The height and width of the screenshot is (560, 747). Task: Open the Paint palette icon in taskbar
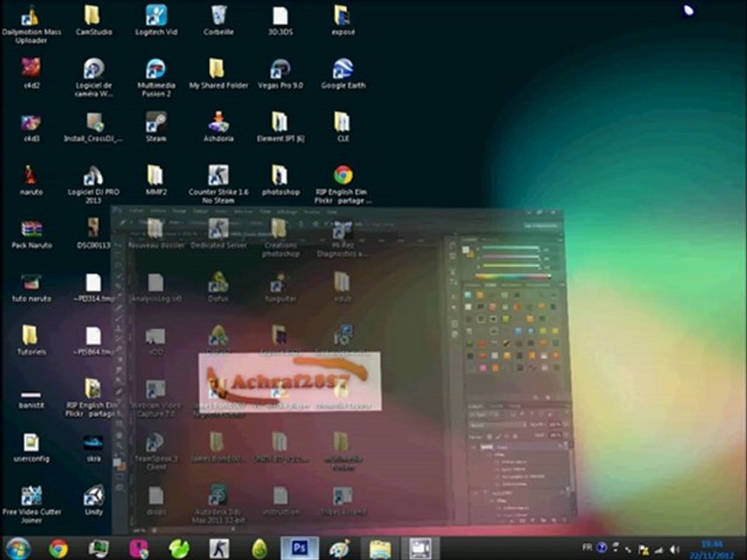(339, 548)
